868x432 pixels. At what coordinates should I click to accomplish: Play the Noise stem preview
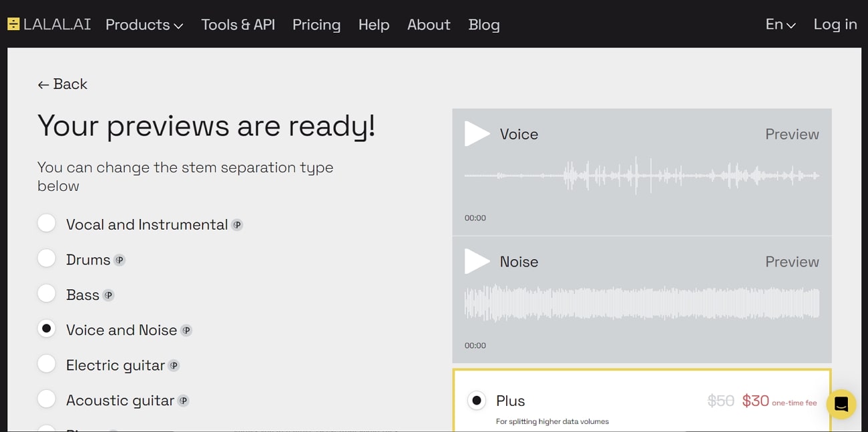477,262
